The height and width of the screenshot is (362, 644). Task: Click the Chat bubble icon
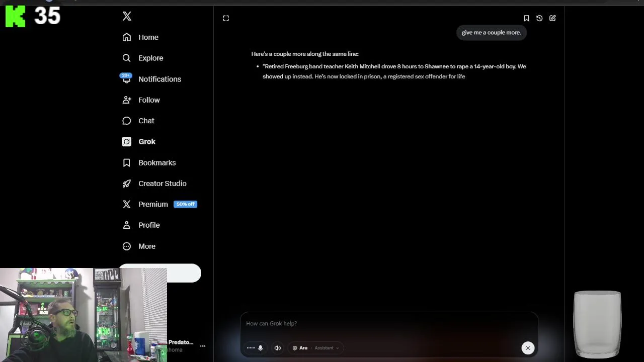(x=127, y=121)
